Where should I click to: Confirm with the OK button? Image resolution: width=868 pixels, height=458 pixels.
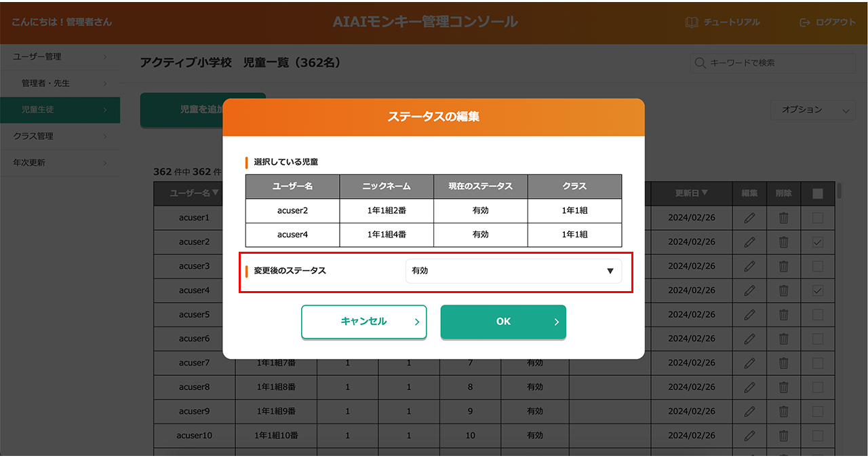(x=503, y=322)
